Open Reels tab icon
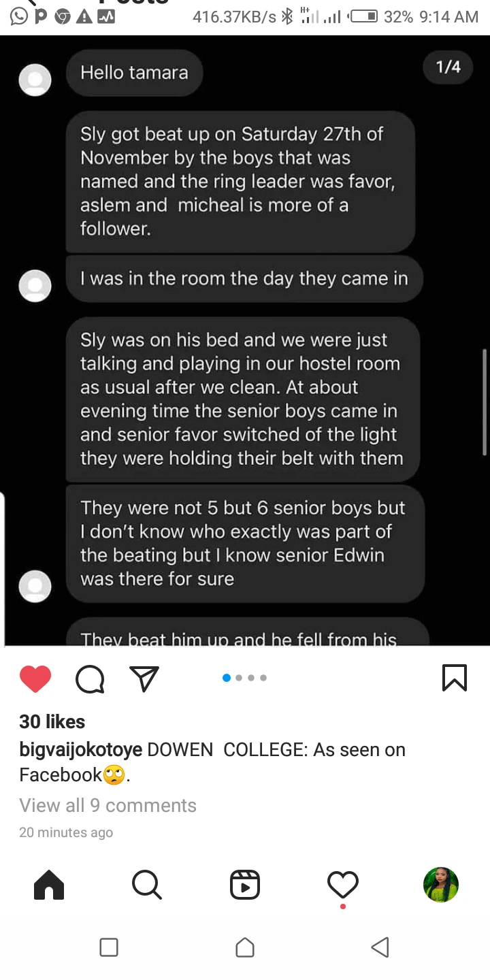This screenshot has height=980, width=490. (245, 885)
